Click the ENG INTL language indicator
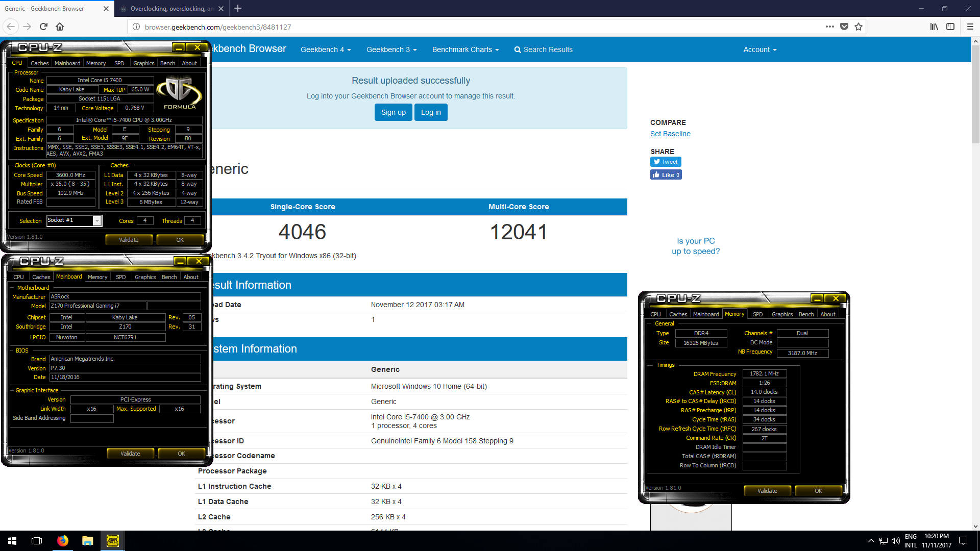Viewport: 980px width, 551px height. (x=911, y=541)
